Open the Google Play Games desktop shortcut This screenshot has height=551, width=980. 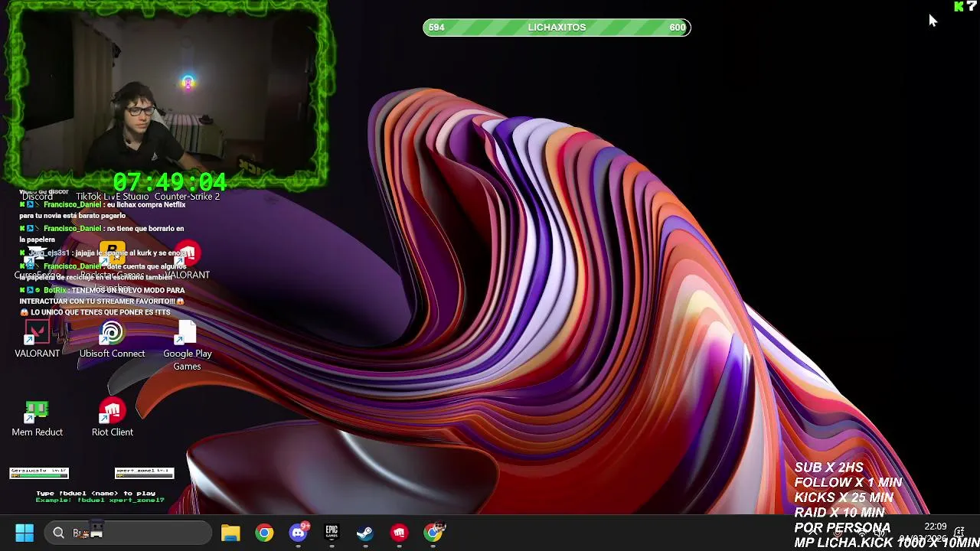(187, 346)
